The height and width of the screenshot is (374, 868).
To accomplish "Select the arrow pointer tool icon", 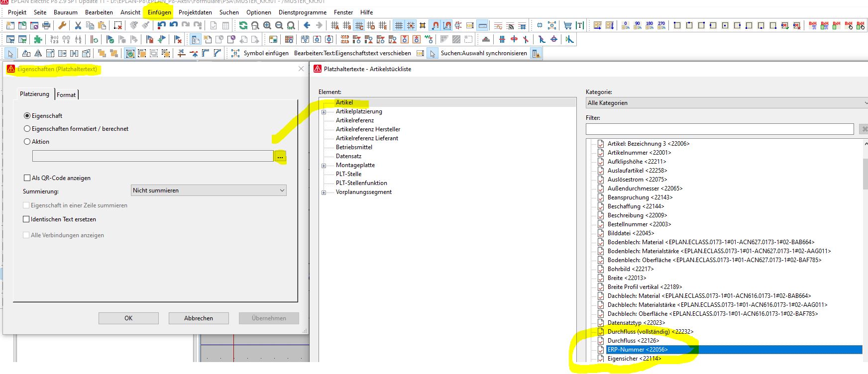I will 10,53.
